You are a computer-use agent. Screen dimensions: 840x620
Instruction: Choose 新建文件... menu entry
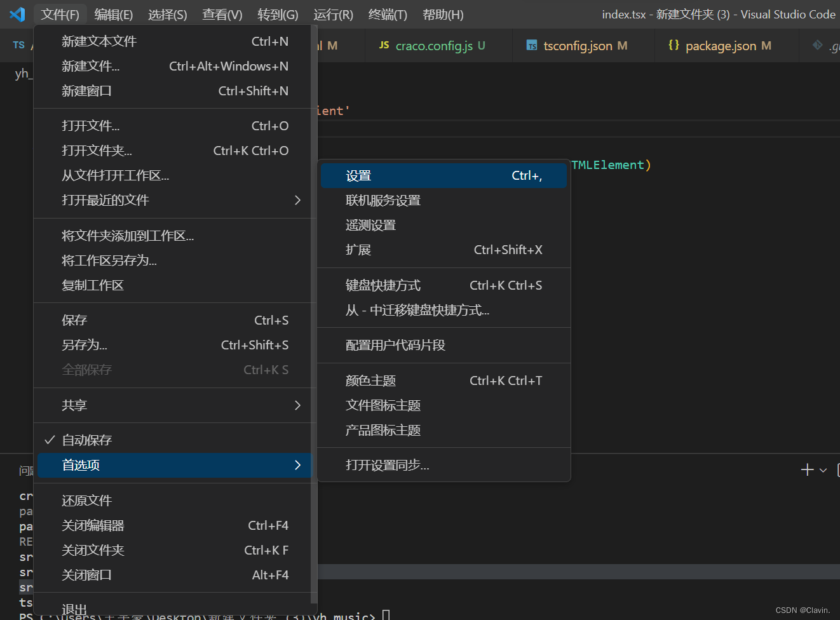[x=175, y=66]
